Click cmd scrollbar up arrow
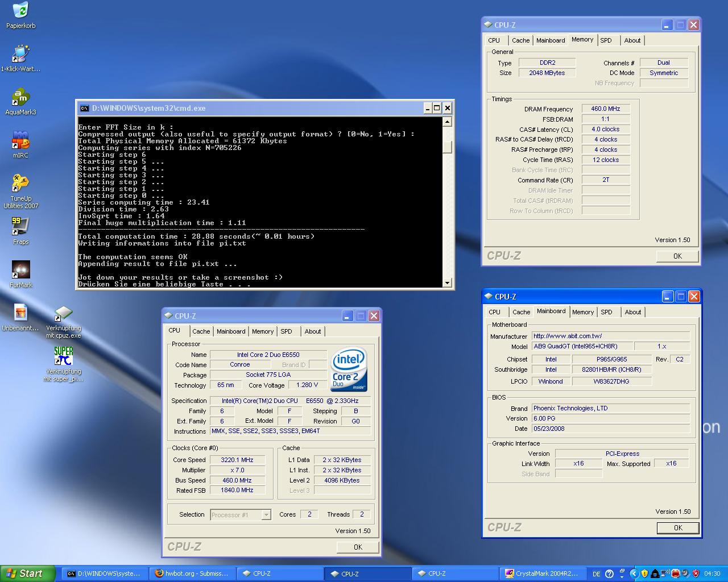Viewport: 728px width, 582px height. point(447,122)
